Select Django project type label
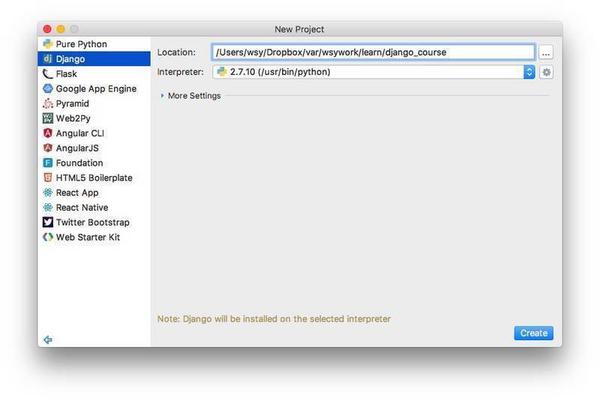The height and width of the screenshot is (401, 600). [x=70, y=59]
